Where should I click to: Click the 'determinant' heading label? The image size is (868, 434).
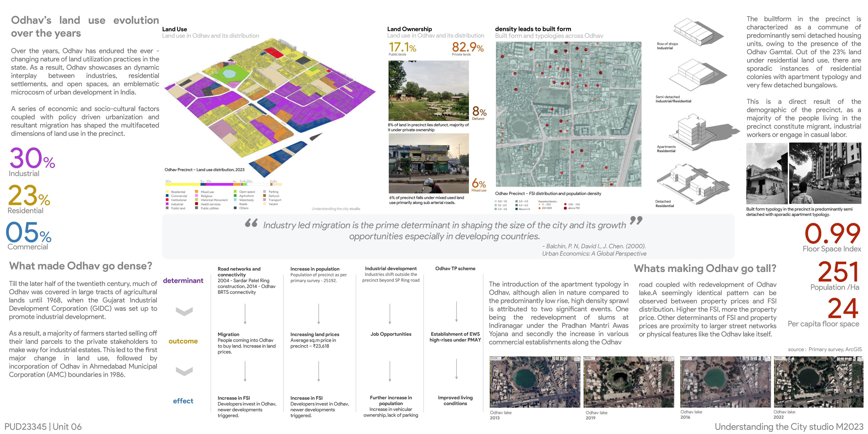pyautogui.click(x=183, y=281)
